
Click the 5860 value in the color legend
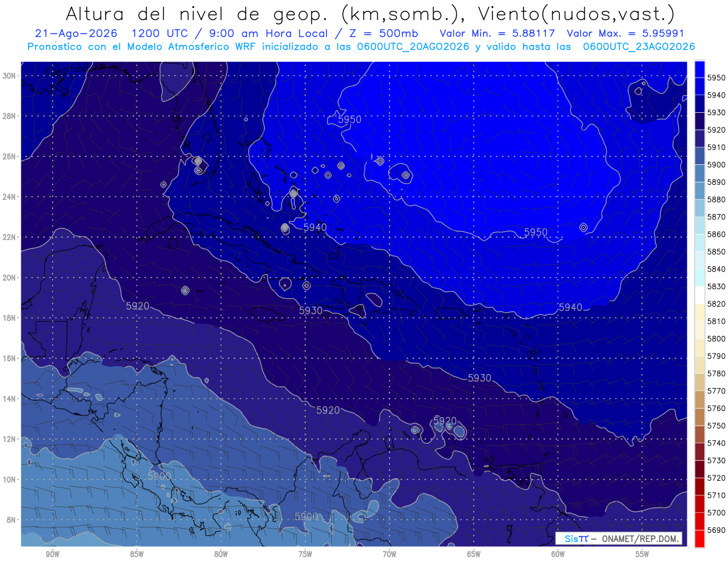click(x=716, y=234)
